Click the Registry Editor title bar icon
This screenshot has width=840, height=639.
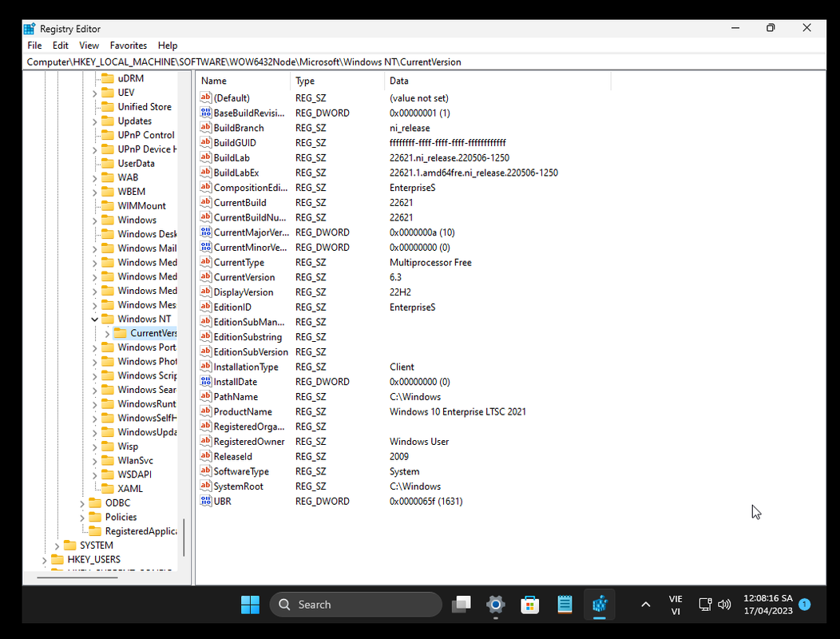tap(30, 29)
